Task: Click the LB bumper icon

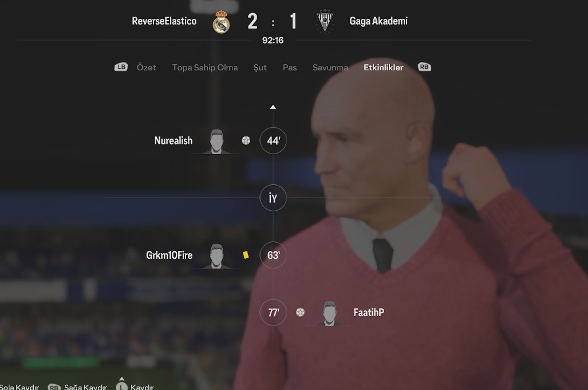Action: coord(121,67)
